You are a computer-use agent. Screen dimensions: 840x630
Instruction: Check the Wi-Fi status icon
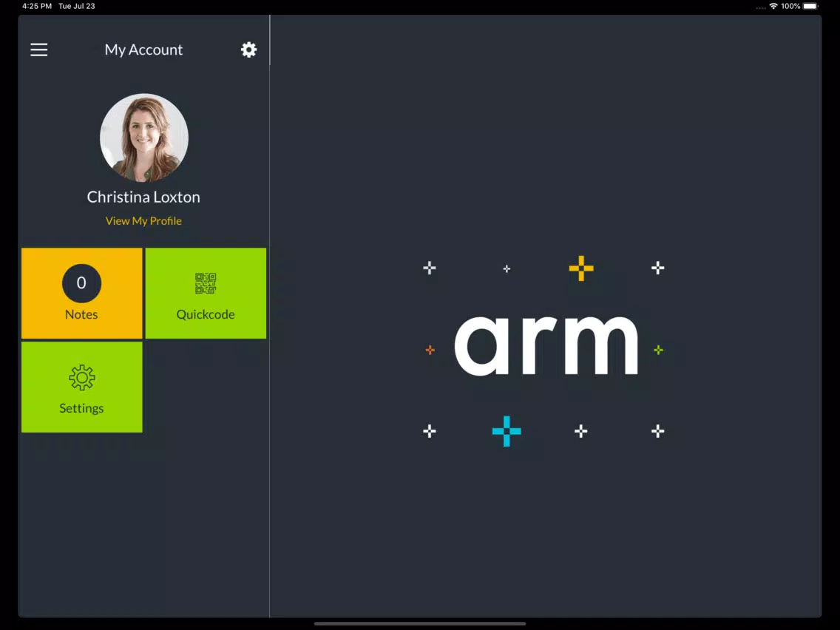click(773, 7)
